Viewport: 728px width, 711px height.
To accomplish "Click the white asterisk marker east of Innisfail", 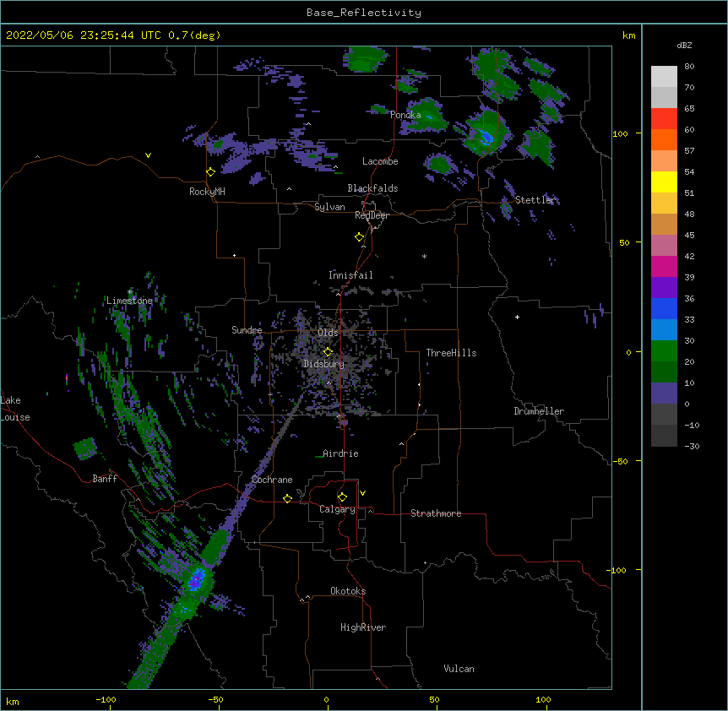I will [424, 256].
